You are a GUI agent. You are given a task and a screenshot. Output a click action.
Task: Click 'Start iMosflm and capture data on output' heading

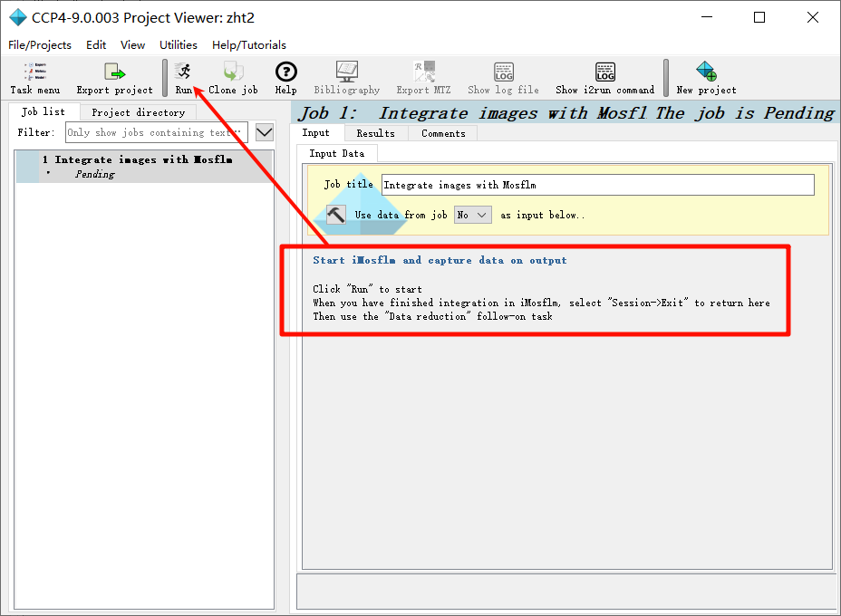coord(440,260)
